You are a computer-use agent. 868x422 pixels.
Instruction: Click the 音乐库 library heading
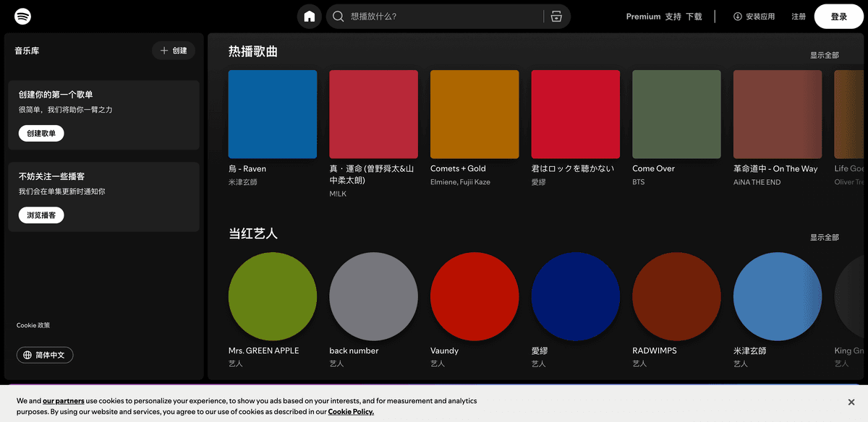coord(27,51)
